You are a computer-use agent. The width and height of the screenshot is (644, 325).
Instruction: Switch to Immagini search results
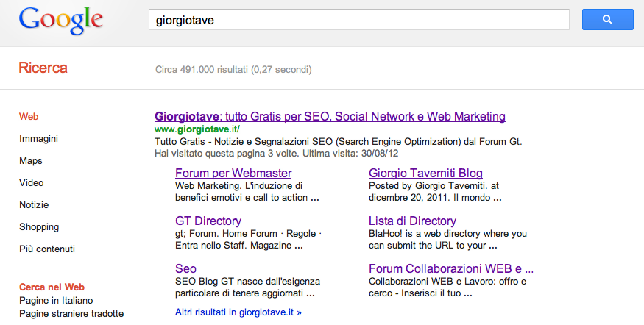[38, 139]
